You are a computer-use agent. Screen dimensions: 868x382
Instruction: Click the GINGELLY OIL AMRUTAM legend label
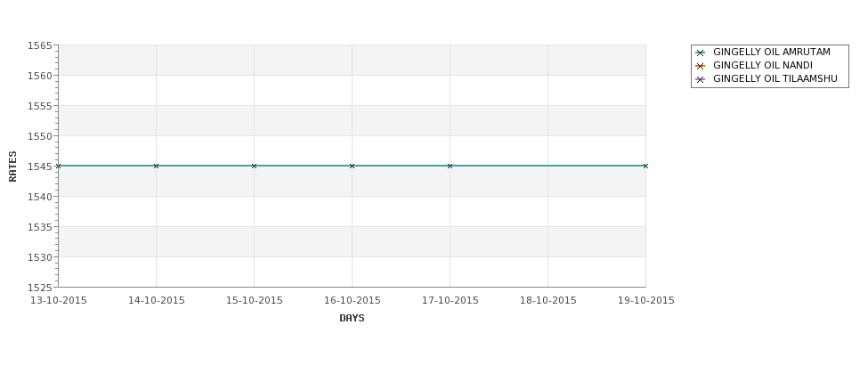pyautogui.click(x=772, y=52)
